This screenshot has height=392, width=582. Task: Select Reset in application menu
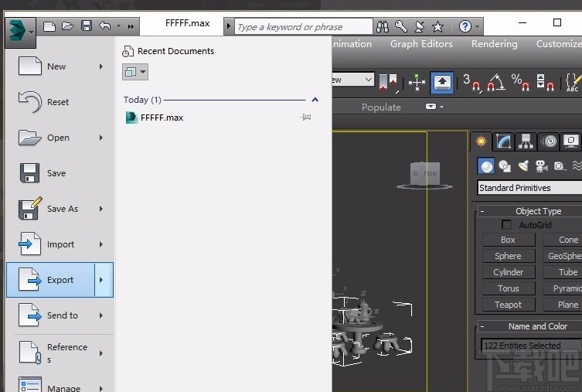tap(60, 102)
